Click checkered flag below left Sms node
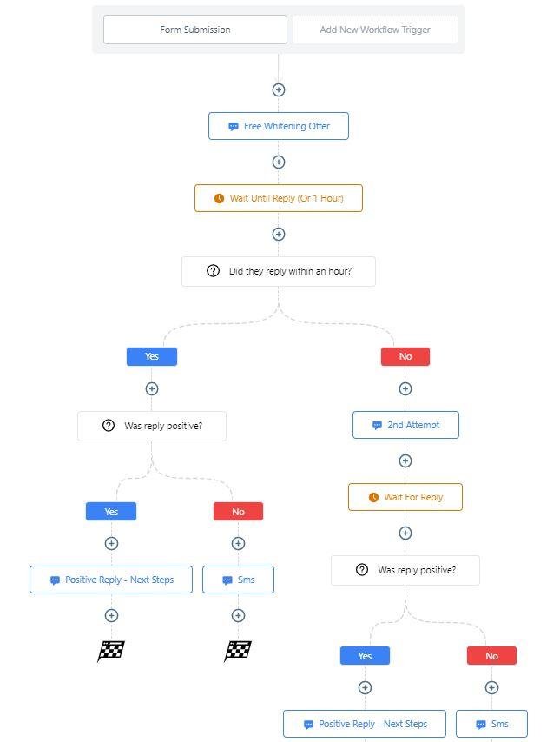The image size is (560, 742). pyautogui.click(x=237, y=651)
